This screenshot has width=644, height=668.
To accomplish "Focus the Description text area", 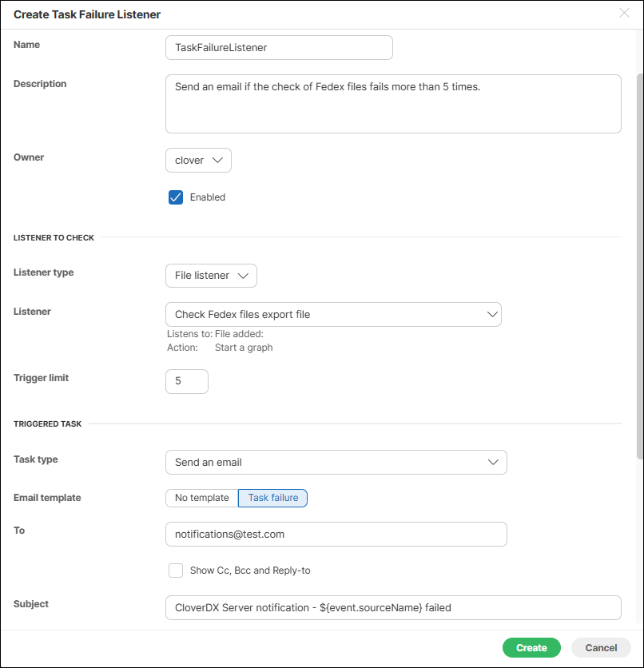I will 393,104.
